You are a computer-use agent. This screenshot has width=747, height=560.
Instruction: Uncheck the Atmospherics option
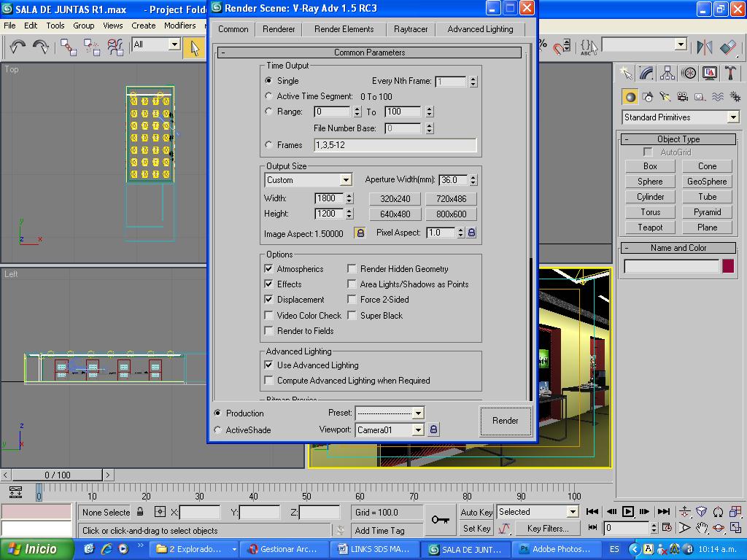[268, 268]
